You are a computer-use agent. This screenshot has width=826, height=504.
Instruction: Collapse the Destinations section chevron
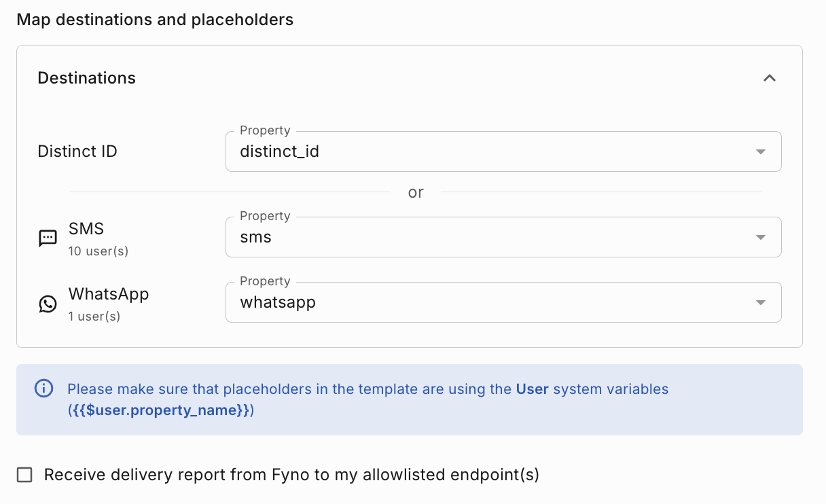click(x=769, y=78)
